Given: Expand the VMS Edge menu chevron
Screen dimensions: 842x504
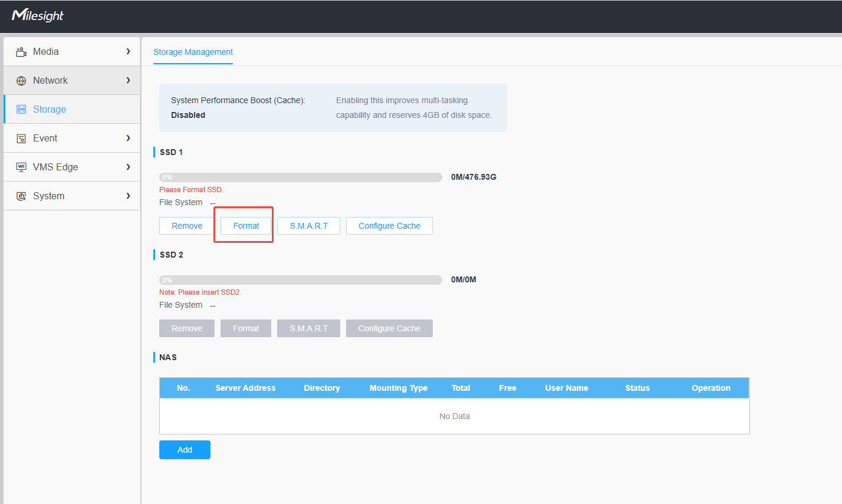Looking at the screenshot, I should tap(128, 167).
